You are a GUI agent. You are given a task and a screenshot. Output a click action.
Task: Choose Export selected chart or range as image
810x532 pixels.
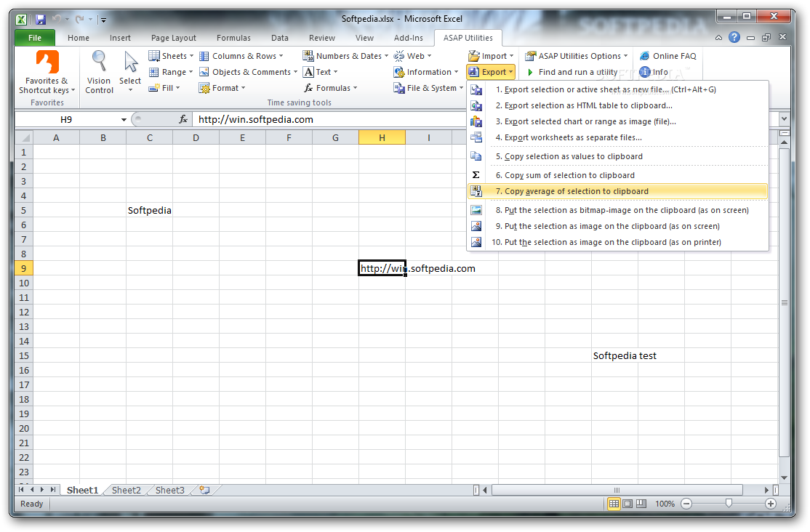[617, 121]
